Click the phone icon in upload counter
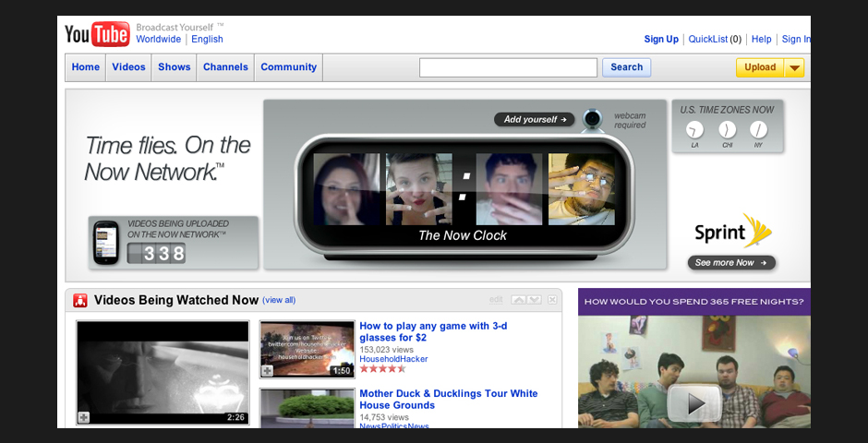 pos(106,242)
